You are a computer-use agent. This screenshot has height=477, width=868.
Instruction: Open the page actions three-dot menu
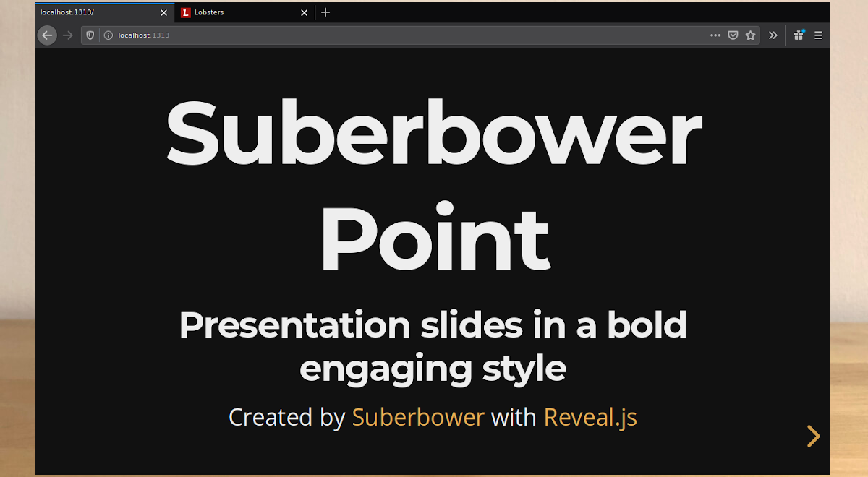[715, 35]
